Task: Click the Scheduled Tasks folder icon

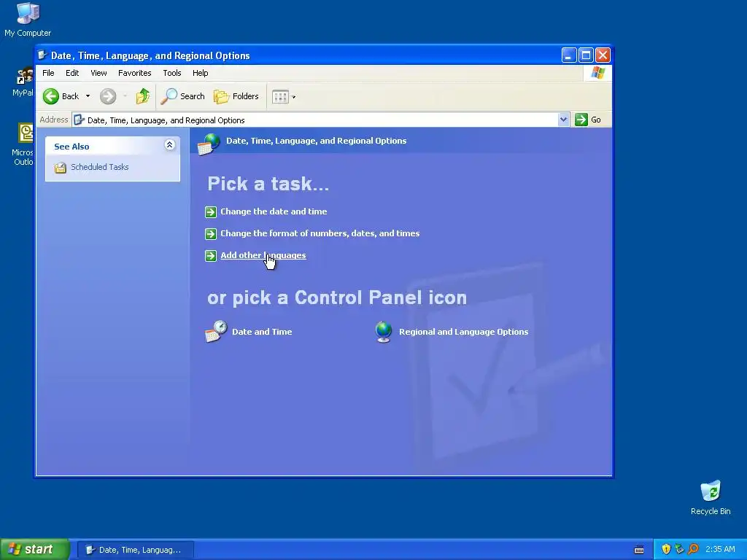Action: point(60,168)
